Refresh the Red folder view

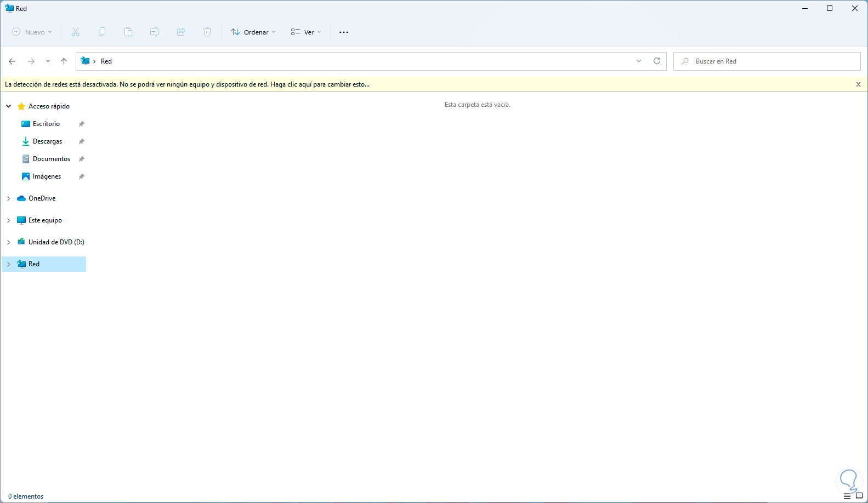point(657,61)
